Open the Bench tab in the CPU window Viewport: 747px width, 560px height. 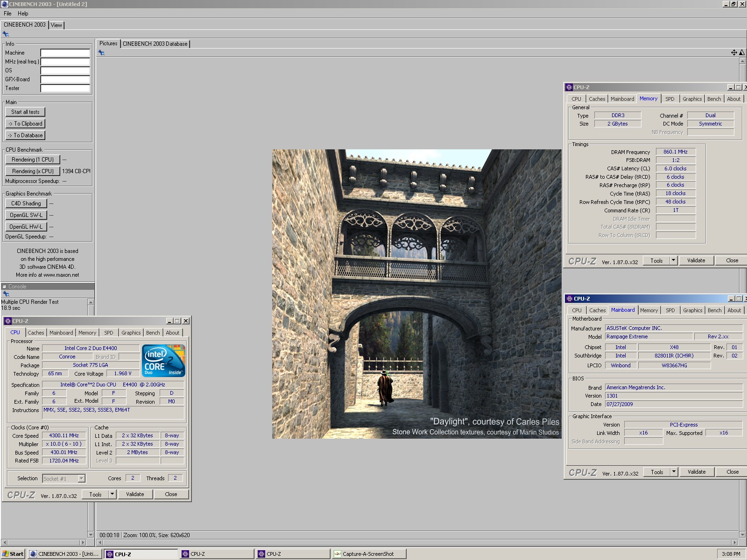(x=153, y=333)
